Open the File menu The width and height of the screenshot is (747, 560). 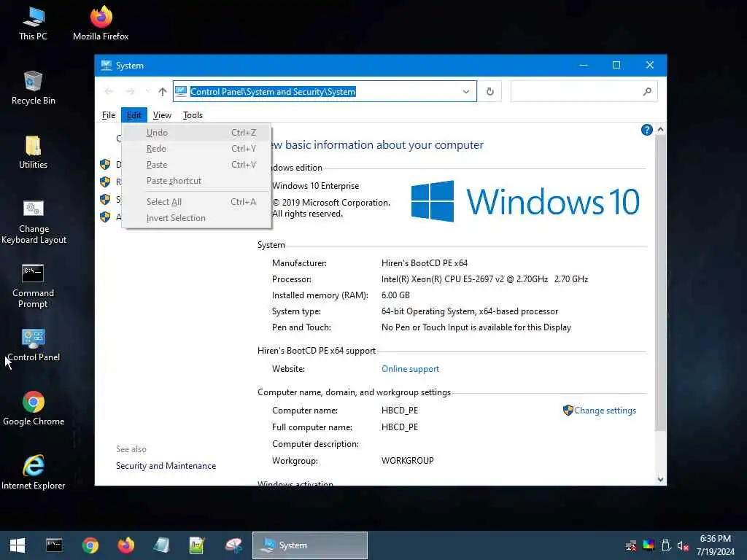109,114
